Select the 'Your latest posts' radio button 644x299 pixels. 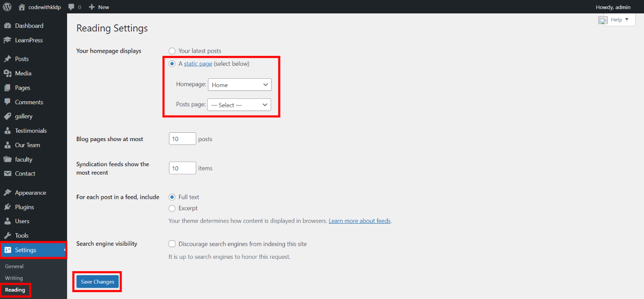point(172,51)
